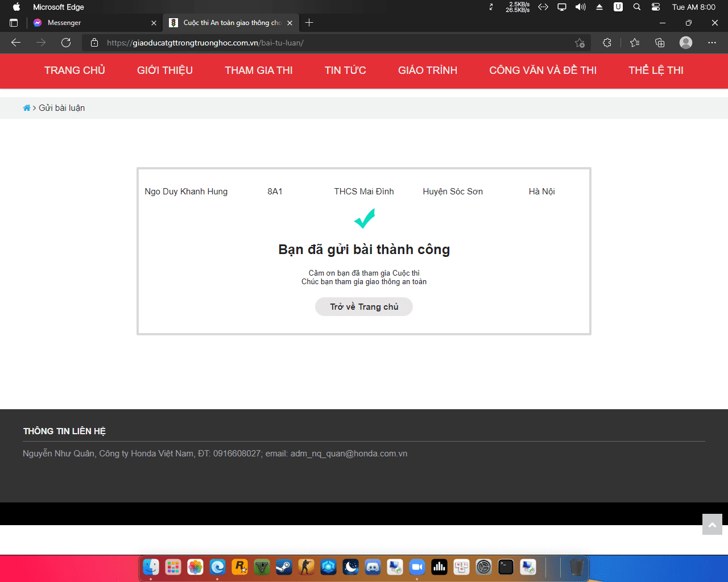Click the U input source icon
Screen dimensions: 728x582
(x=618, y=7)
